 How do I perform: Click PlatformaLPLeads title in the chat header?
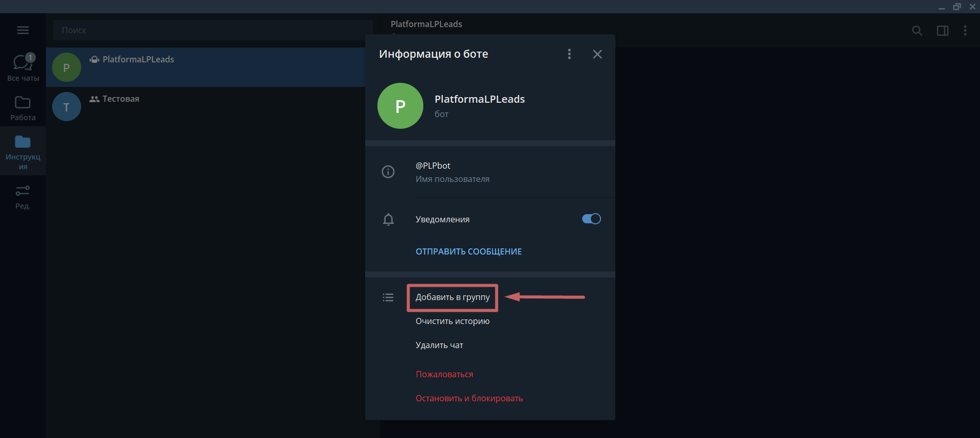click(426, 24)
